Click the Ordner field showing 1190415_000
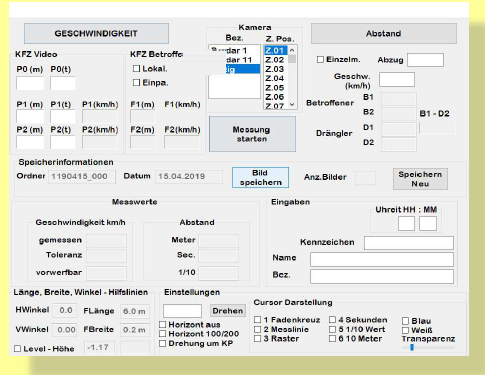Viewport: 485px width, 375px height. (82, 177)
